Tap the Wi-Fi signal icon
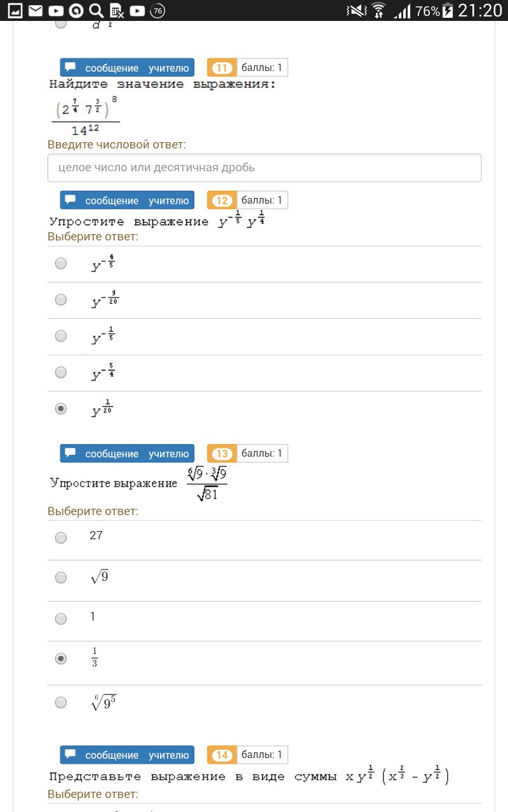The height and width of the screenshot is (812, 508). click(x=378, y=10)
